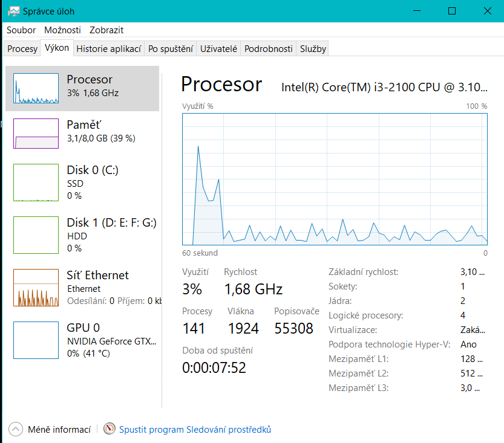
Task: Select the Síť Ethernet graph icon
Action: 36,288
